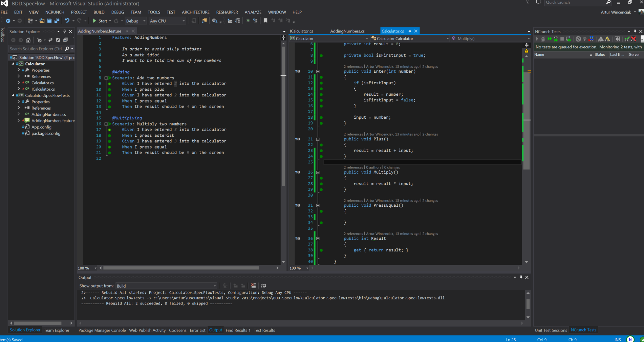
Task: Clear all text in Output window
Action: pyautogui.click(x=253, y=286)
